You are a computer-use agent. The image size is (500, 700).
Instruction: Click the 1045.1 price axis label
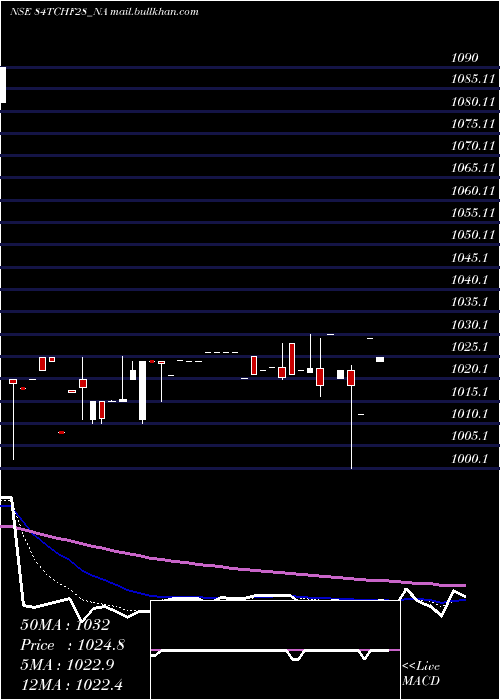[x=469, y=258]
